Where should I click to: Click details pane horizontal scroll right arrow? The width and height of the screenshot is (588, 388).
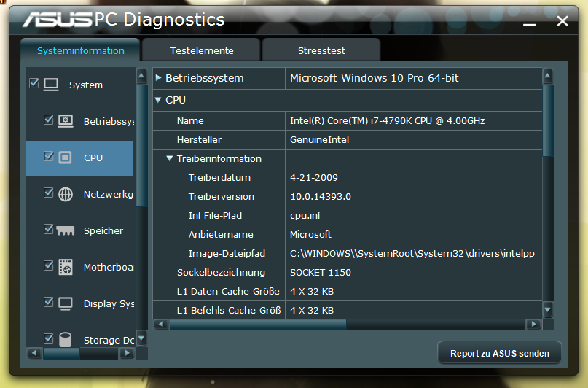tap(533, 325)
